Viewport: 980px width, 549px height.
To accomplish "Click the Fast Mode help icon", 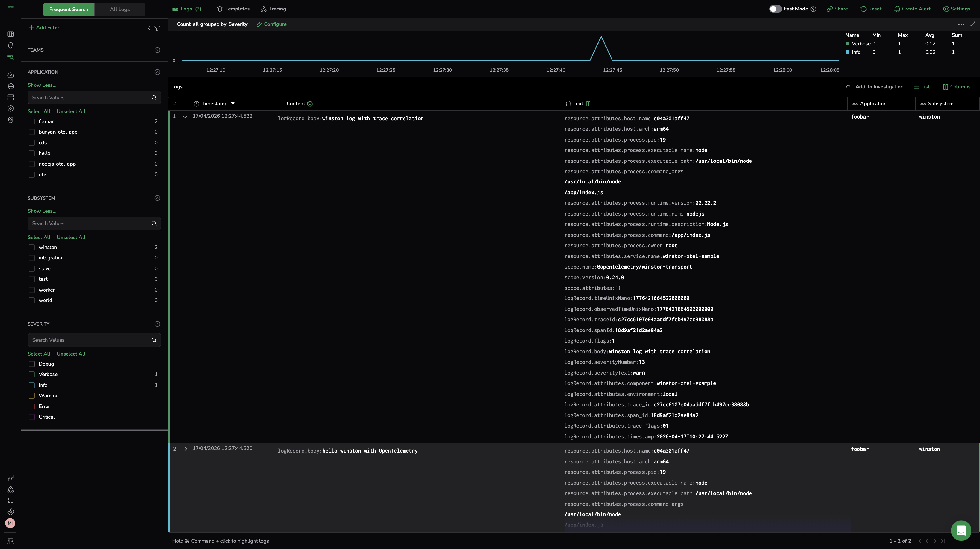I will coord(813,9).
